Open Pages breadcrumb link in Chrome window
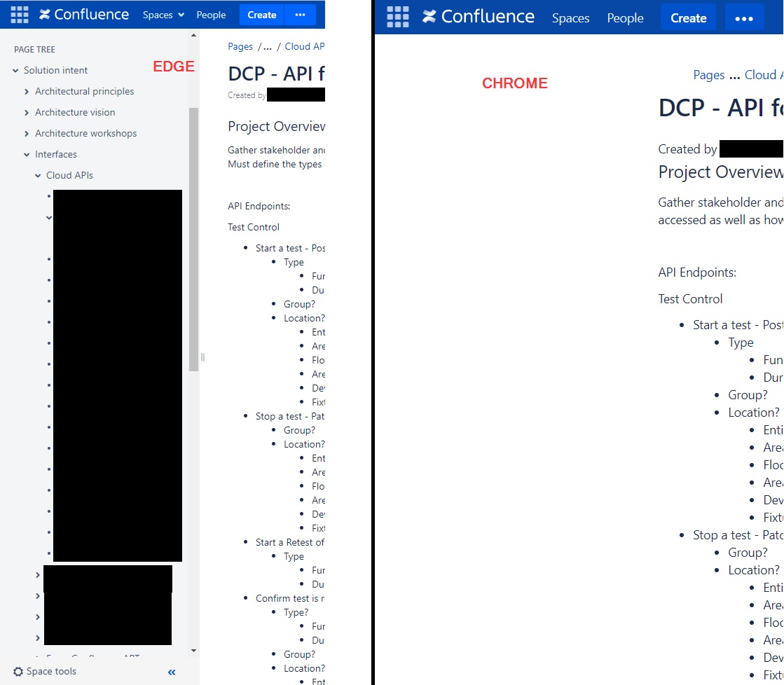 pos(708,75)
